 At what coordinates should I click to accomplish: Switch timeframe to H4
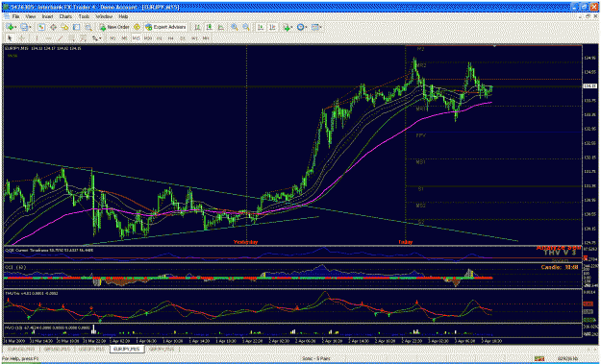(171, 37)
